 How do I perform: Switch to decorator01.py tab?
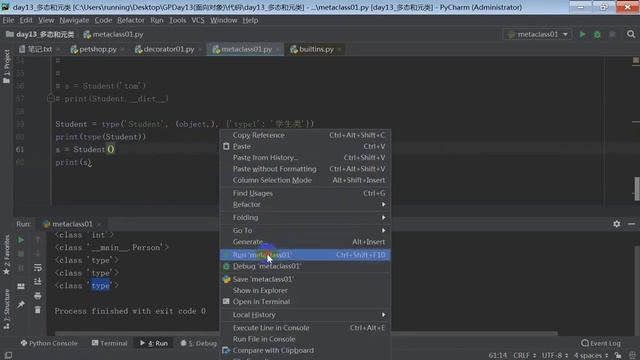(x=168, y=49)
